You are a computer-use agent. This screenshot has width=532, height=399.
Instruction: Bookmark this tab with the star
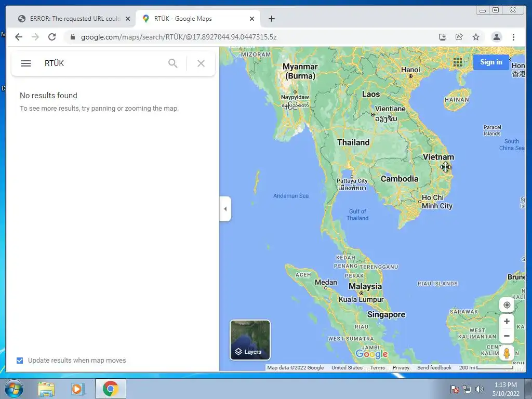476,37
